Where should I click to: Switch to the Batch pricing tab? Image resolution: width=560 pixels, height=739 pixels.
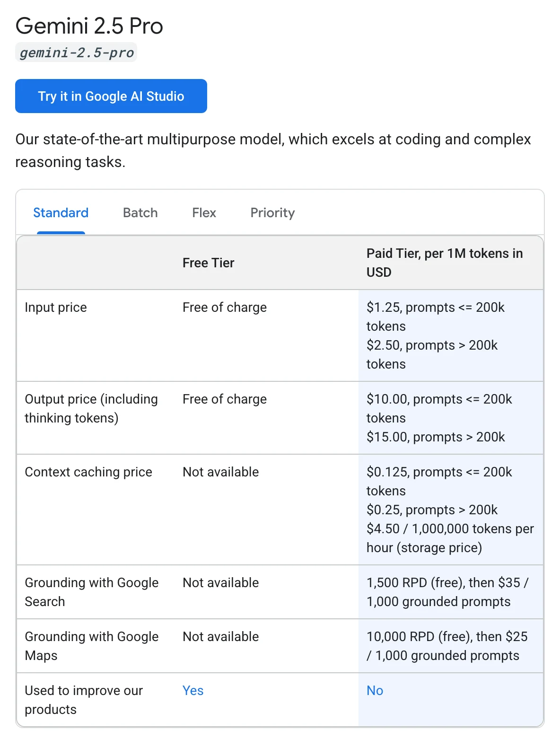[x=140, y=213]
